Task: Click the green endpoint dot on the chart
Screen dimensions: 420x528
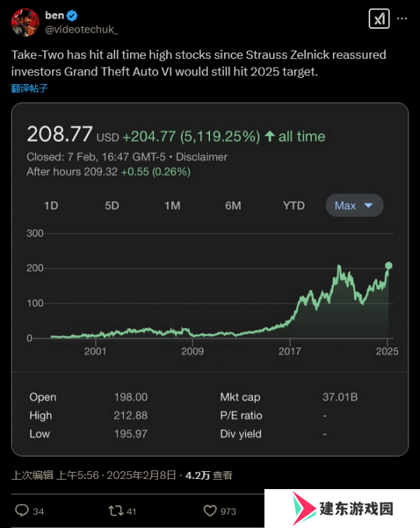Action: [389, 266]
